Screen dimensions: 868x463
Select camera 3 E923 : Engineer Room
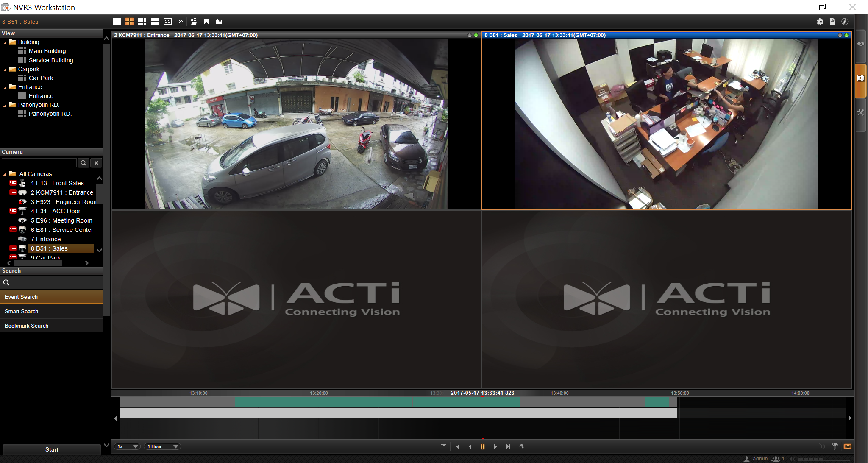(63, 202)
